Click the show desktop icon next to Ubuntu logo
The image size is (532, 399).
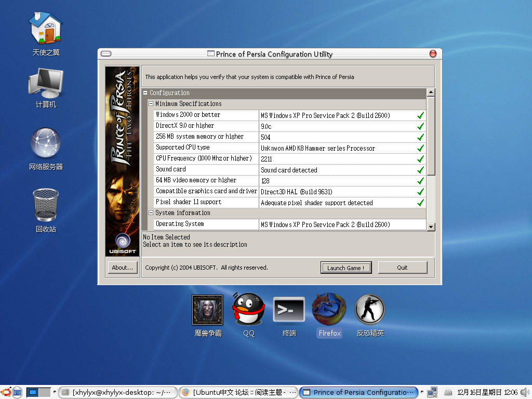point(17,393)
